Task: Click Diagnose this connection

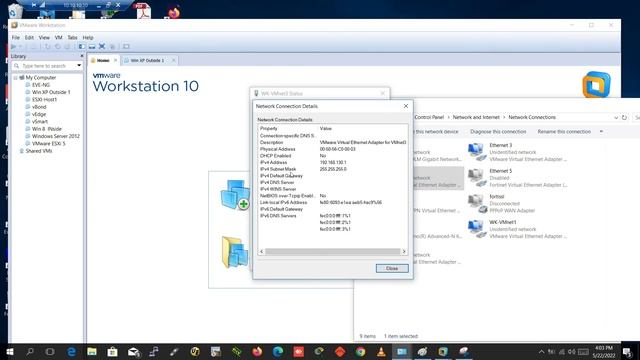Action: 498,132
